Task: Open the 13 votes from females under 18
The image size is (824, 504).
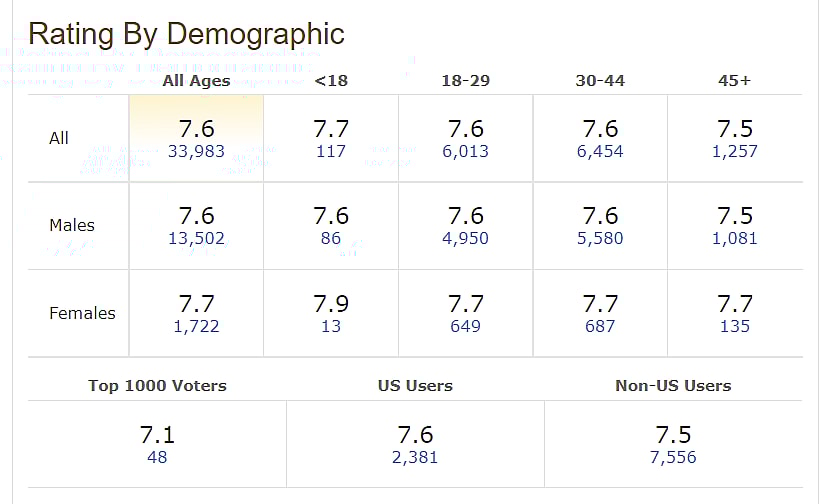Action: click(x=331, y=326)
